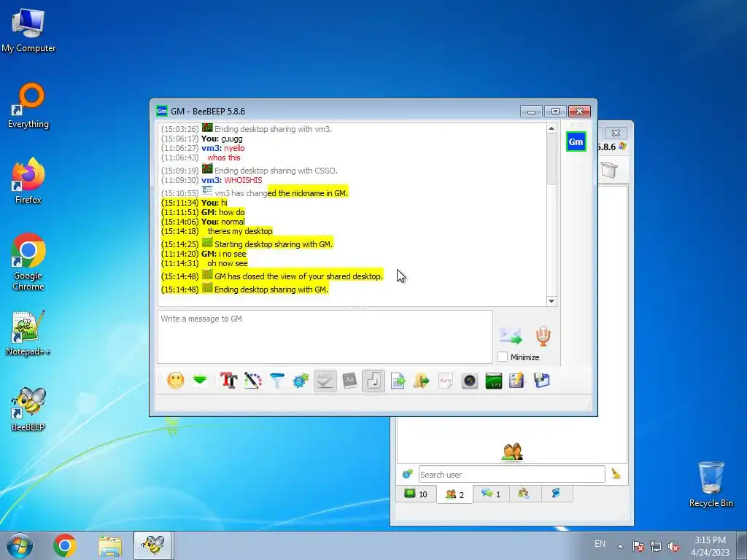
Task: Switch to the groups tab
Action: (x=524, y=494)
